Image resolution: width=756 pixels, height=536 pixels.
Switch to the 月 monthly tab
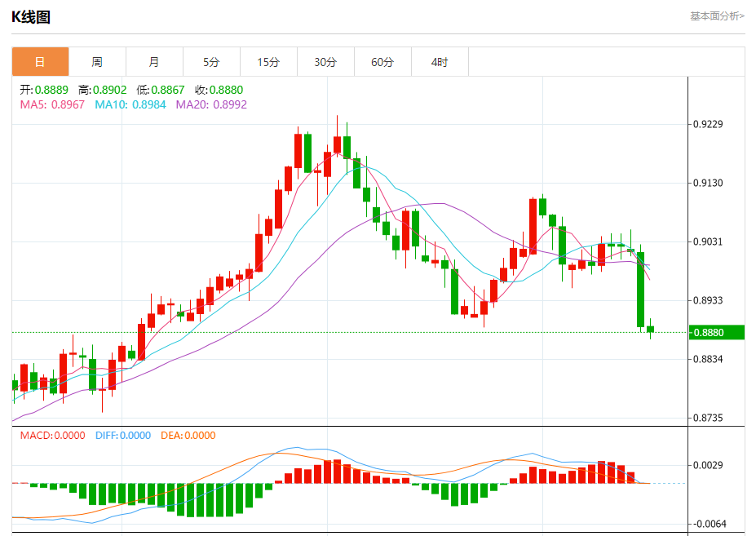(154, 62)
